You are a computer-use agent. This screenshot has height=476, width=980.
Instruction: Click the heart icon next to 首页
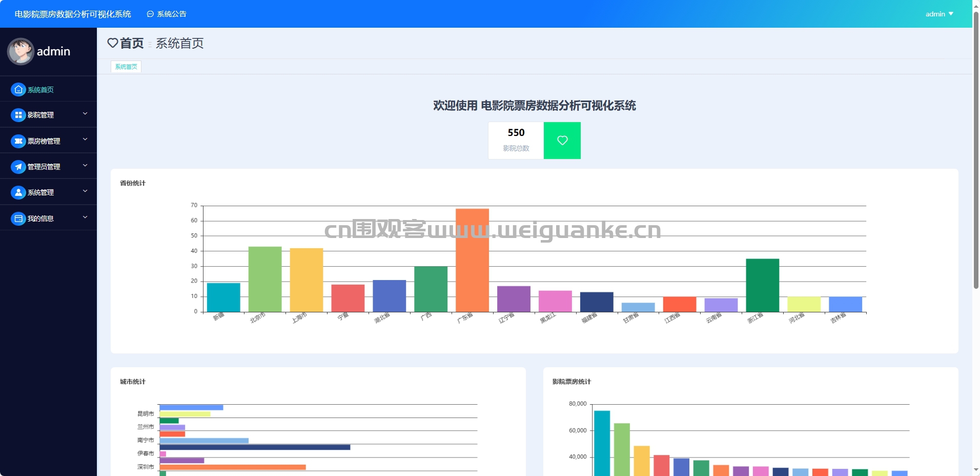click(113, 43)
